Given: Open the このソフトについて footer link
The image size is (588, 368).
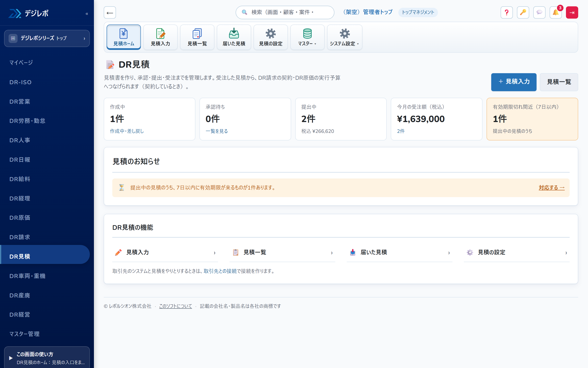Looking at the screenshot, I should pyautogui.click(x=175, y=306).
